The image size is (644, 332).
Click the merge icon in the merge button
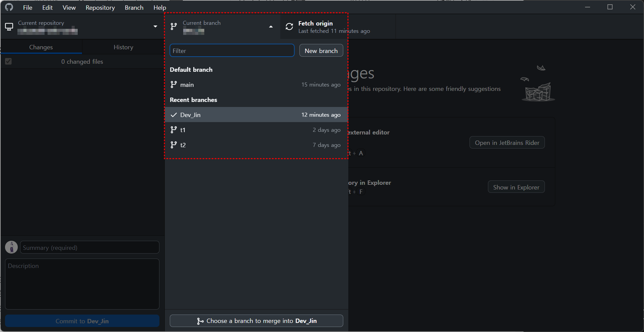200,321
